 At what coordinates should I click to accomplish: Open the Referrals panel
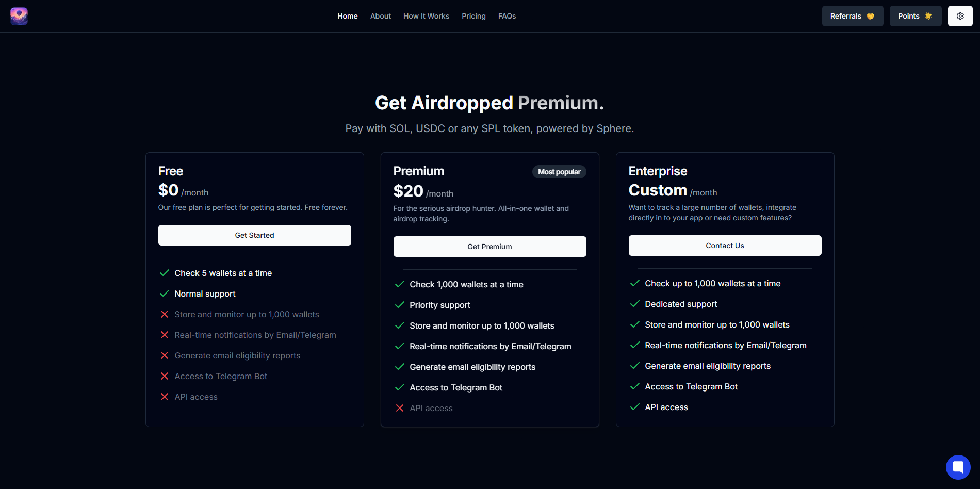tap(852, 16)
